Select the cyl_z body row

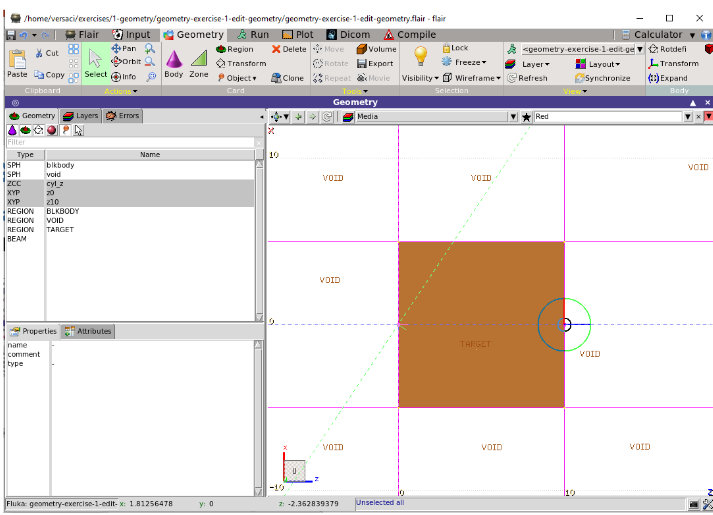click(130, 184)
